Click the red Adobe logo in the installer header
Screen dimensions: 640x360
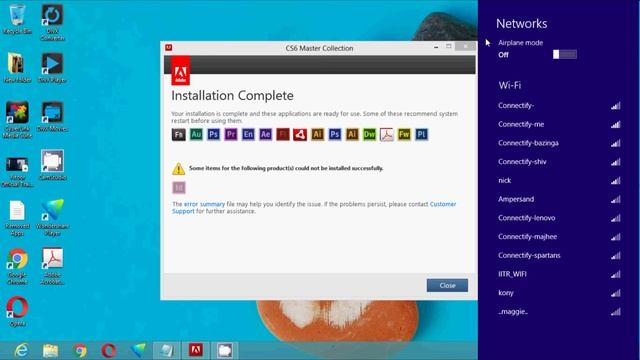coord(180,70)
